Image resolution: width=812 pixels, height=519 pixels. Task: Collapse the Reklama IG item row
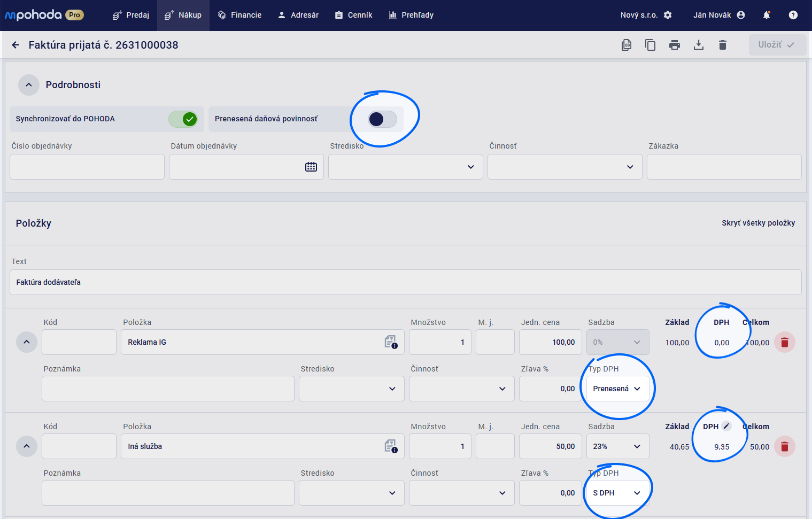coord(27,342)
